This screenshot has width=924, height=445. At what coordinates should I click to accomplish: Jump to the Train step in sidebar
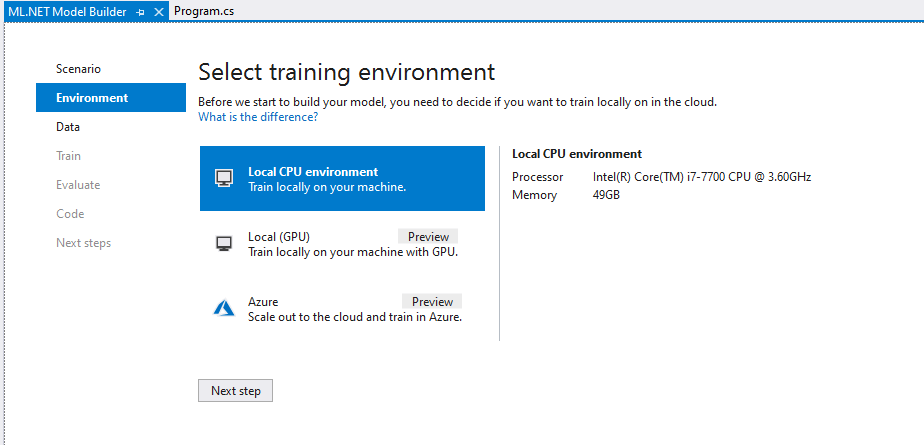(68, 156)
